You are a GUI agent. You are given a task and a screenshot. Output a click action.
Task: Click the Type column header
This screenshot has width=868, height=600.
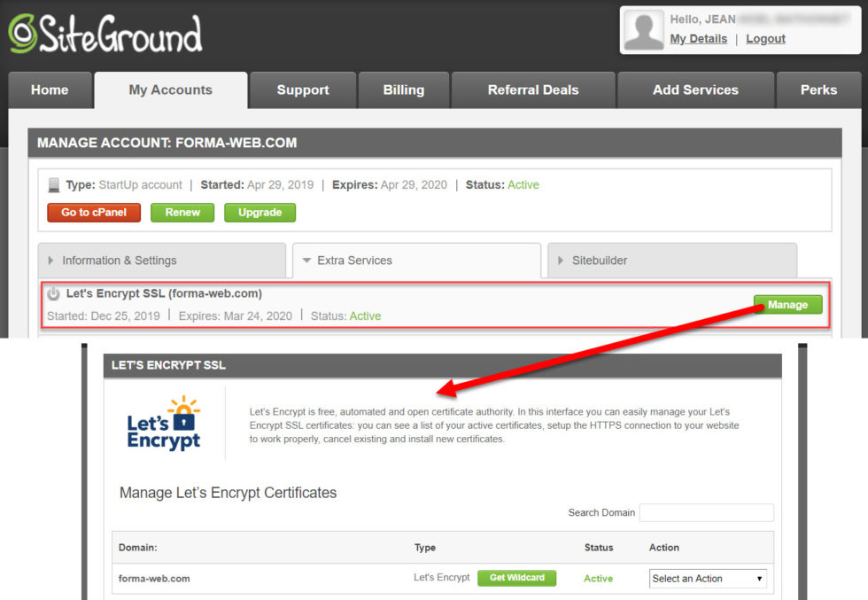click(425, 548)
